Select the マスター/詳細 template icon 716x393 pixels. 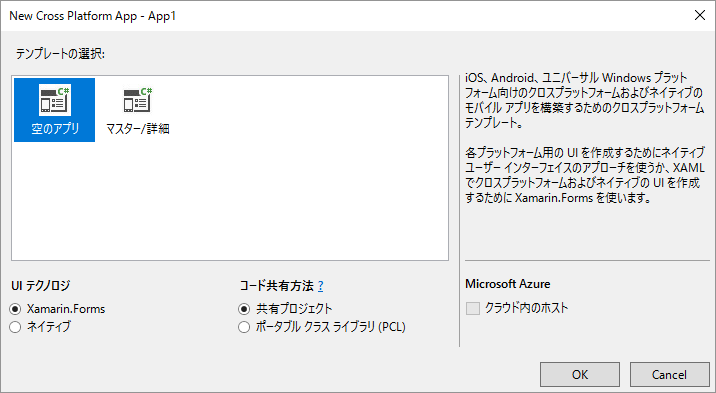[138, 100]
